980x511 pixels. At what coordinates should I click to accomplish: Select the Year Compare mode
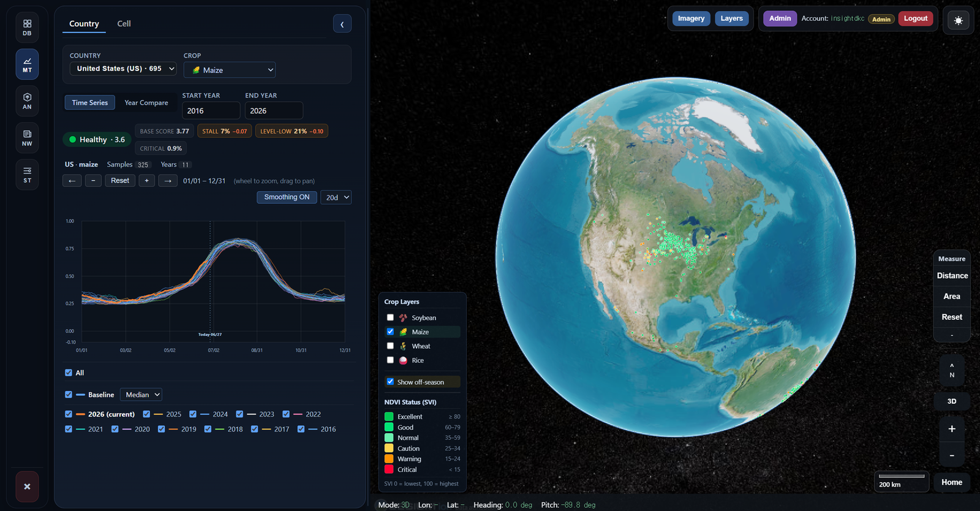coord(146,102)
